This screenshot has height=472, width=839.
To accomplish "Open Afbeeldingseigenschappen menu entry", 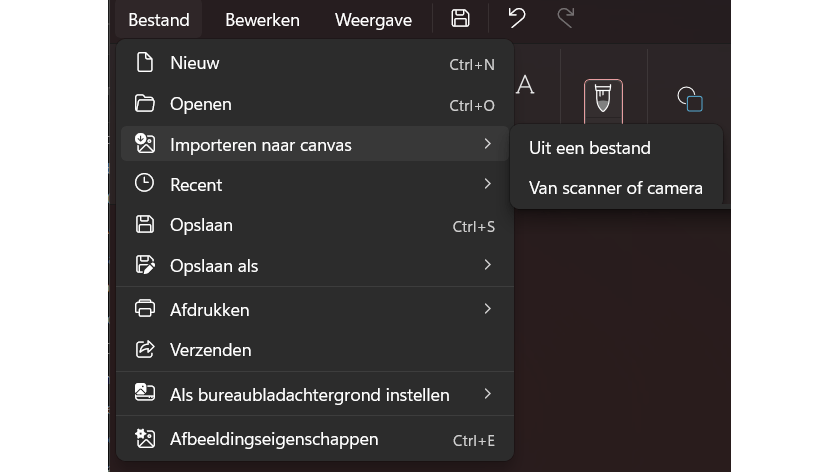I will (x=274, y=439).
